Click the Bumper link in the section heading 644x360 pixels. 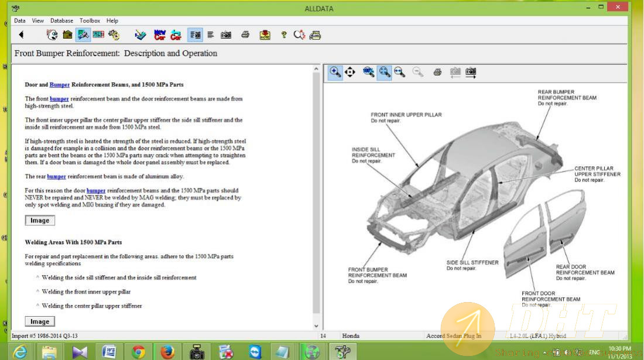[x=59, y=85]
